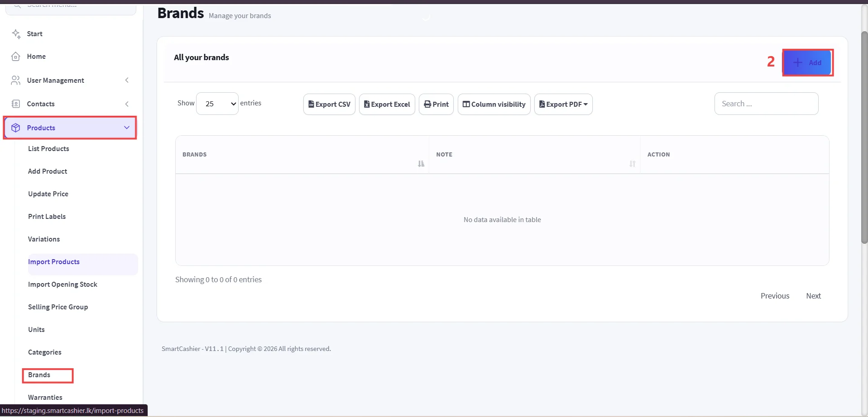
Task: Open Import Opening Stock menu item
Action: click(x=62, y=284)
